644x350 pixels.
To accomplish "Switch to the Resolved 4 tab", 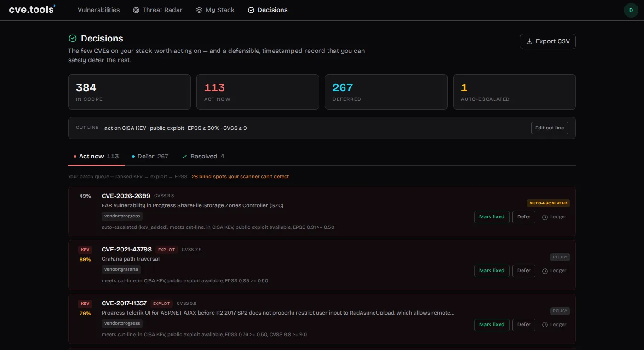I will point(203,156).
